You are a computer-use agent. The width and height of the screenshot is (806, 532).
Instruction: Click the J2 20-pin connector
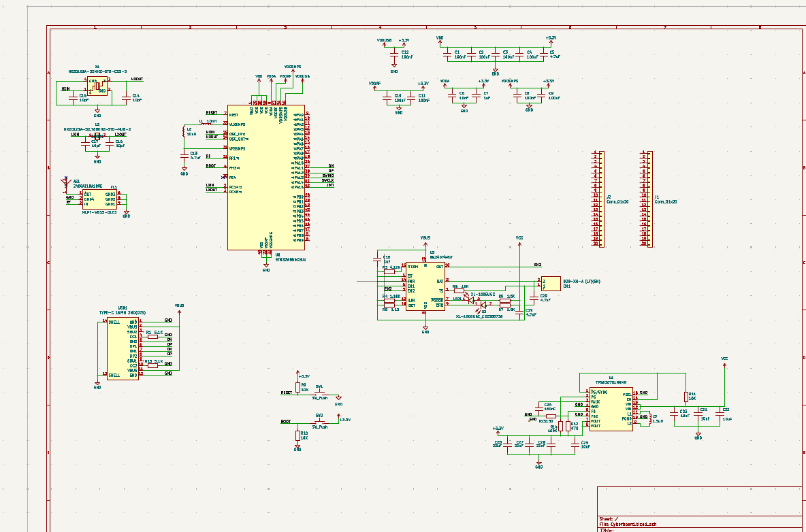(598, 199)
